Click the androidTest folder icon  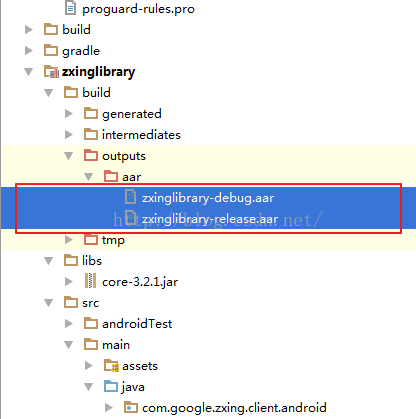pyautogui.click(x=91, y=323)
